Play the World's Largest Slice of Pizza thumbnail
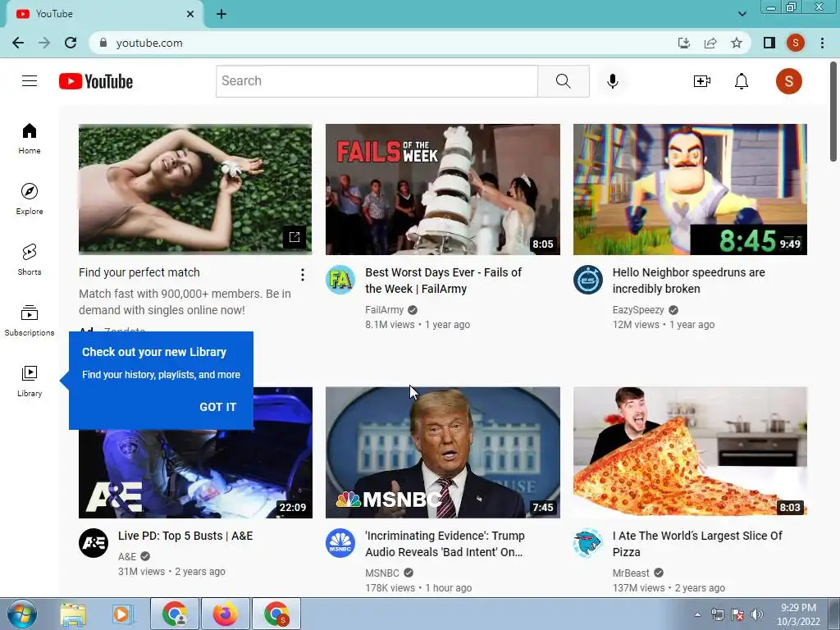Image resolution: width=840 pixels, height=630 pixels. pos(690,453)
